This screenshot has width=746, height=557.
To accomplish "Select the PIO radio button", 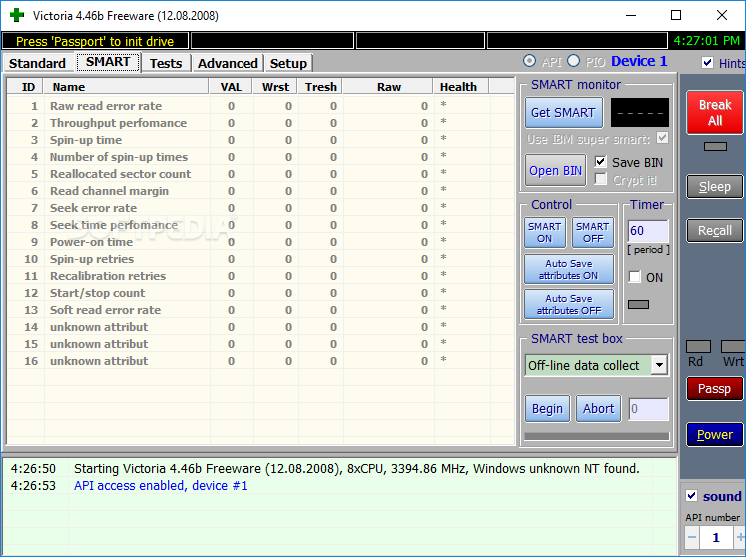I will (574, 61).
